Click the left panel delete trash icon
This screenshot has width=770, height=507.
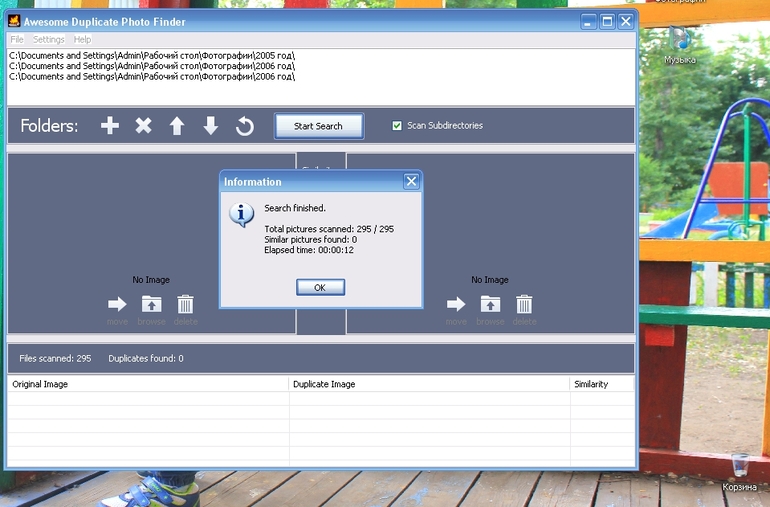point(185,304)
